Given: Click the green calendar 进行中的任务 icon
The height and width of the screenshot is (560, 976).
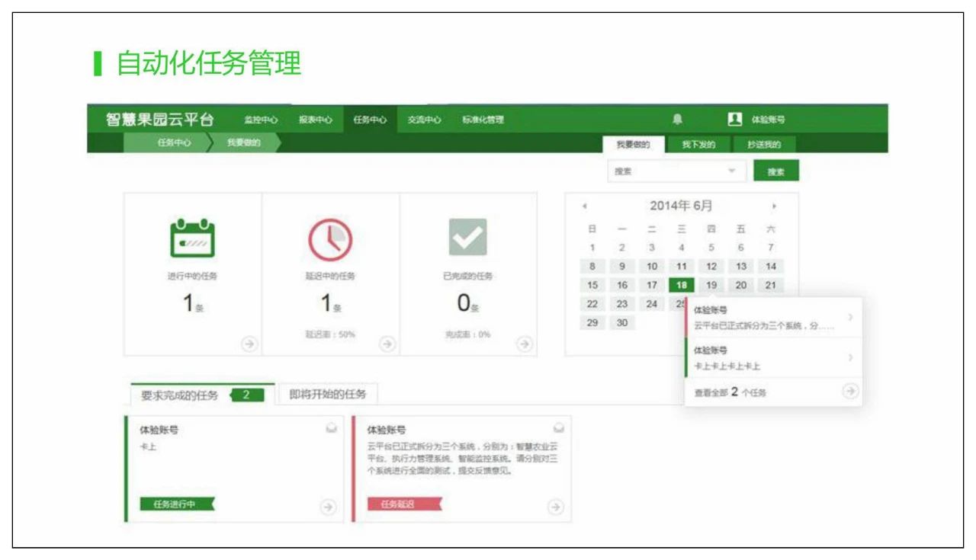Looking at the screenshot, I should [192, 238].
